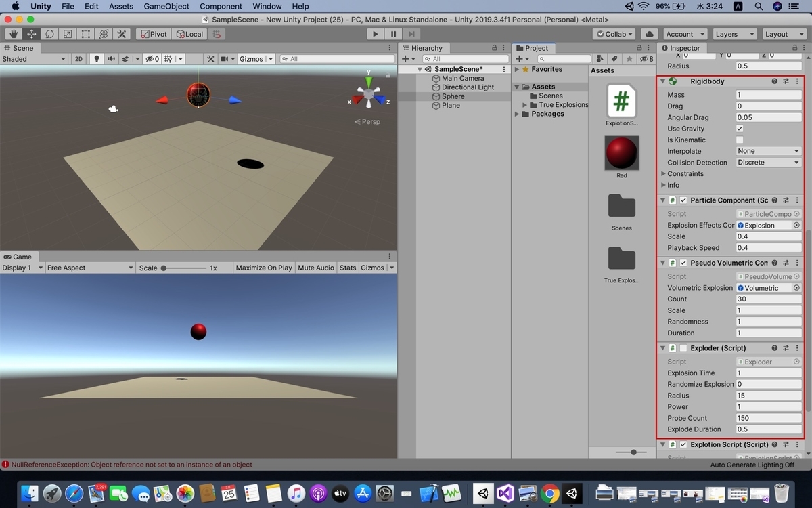Click Project create plus button
812x508 pixels.
[519, 59]
